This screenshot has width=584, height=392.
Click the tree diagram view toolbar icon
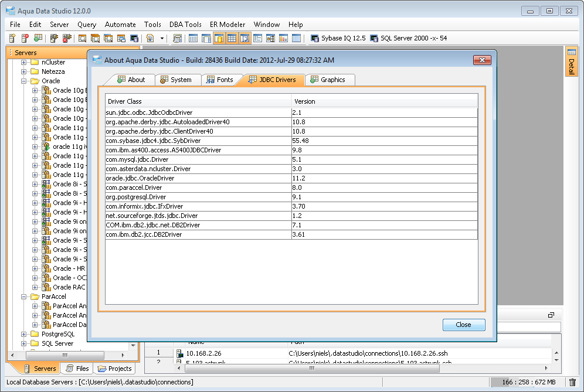[271, 38]
